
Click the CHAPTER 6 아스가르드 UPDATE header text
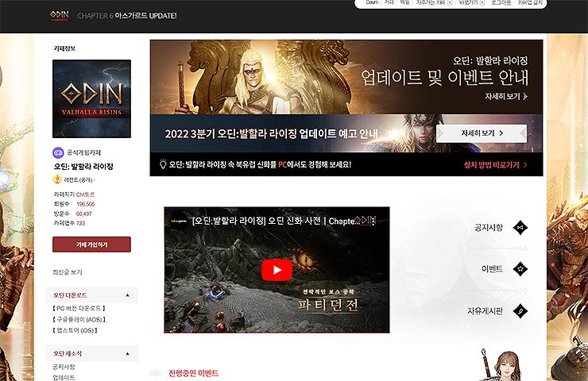(127, 16)
